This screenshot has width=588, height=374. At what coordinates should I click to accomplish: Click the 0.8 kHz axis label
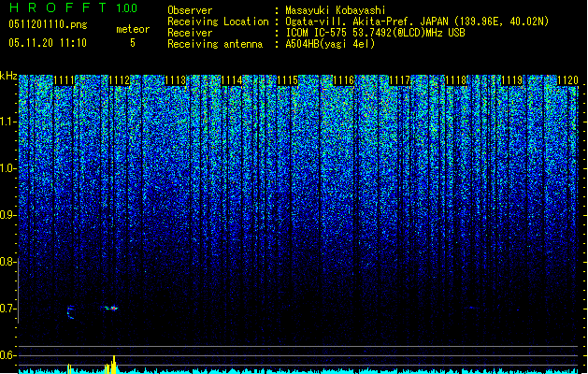point(7,262)
